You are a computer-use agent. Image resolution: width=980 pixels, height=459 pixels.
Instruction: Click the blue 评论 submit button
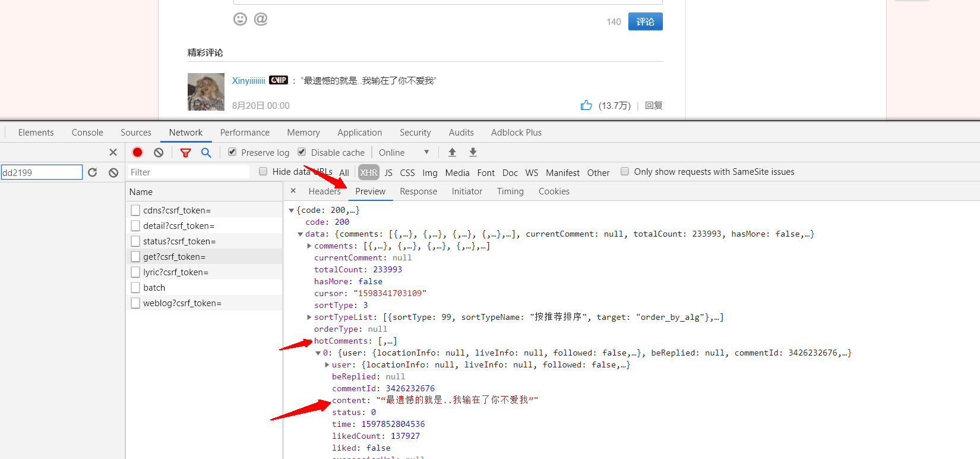[x=646, y=21]
